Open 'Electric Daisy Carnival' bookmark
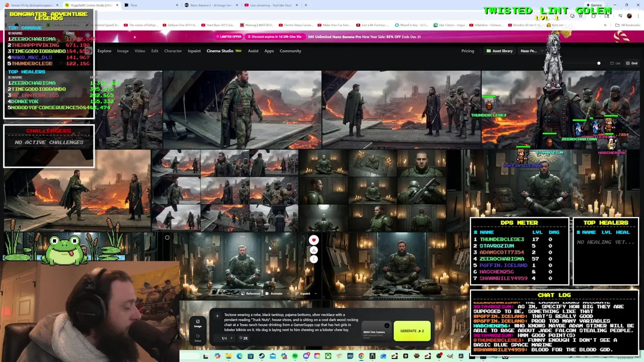This screenshot has width=644, height=362. click(x=297, y=25)
